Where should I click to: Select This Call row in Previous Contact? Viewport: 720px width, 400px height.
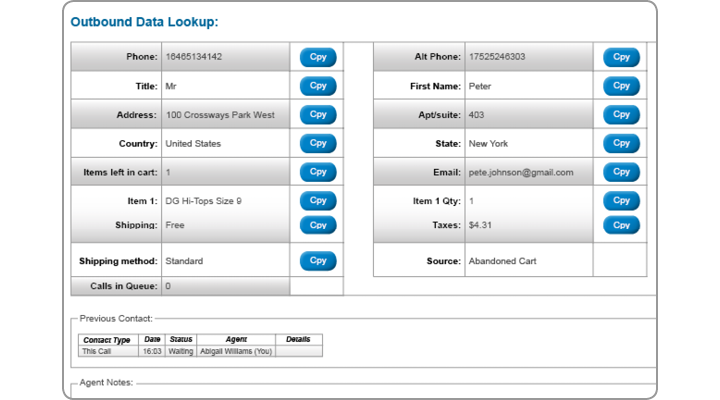(x=200, y=352)
